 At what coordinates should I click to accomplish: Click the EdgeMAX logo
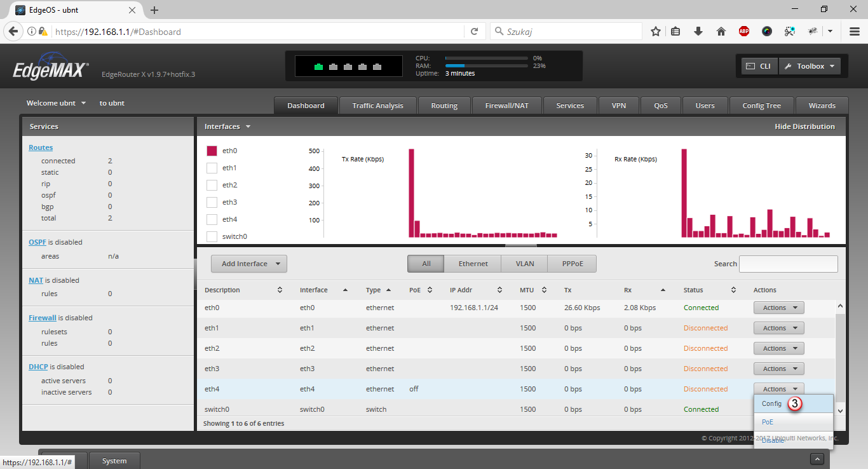(x=51, y=66)
